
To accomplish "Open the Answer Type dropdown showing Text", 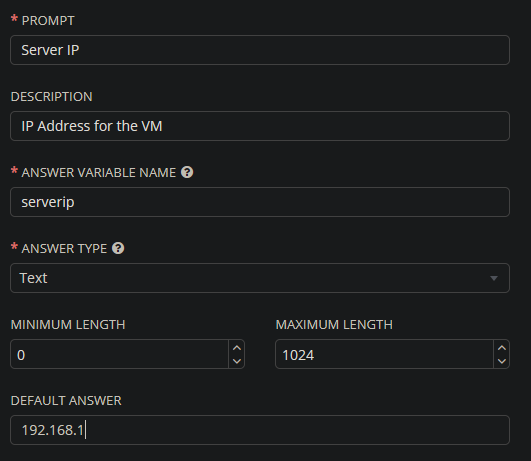I will tap(260, 278).
